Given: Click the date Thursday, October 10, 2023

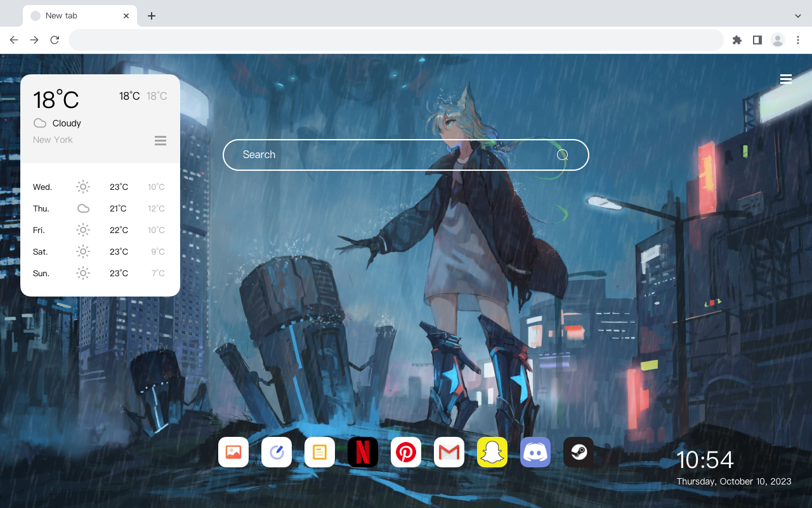Looking at the screenshot, I should (734, 481).
